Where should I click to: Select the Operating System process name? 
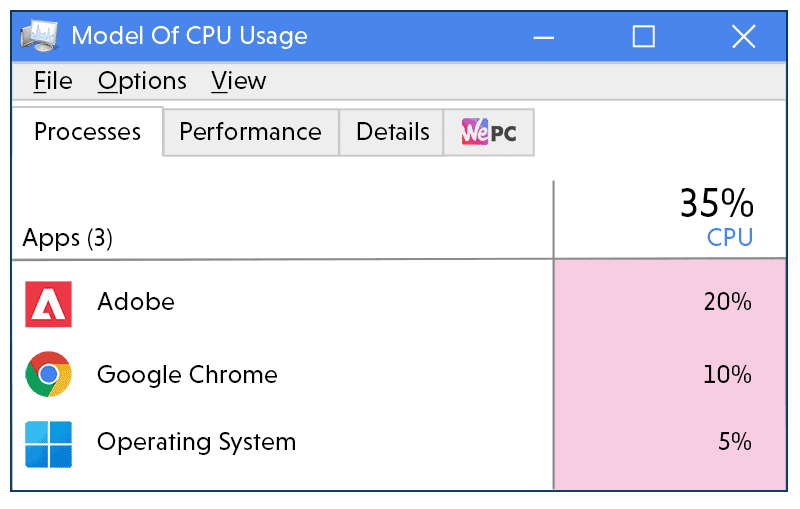coord(196,441)
